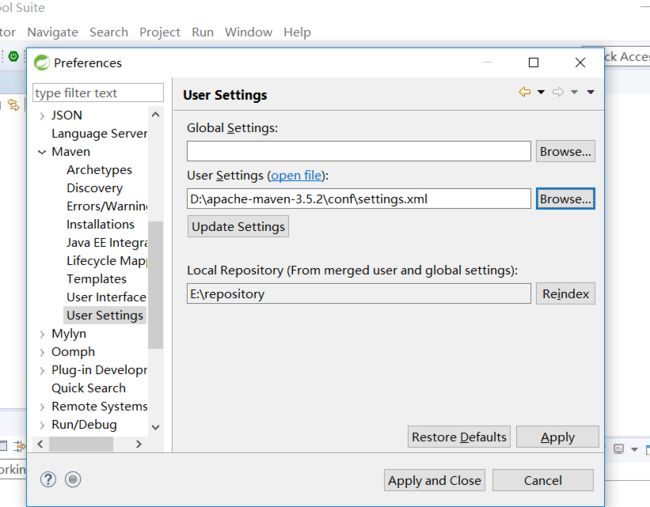Click the User Settings path field
The height and width of the screenshot is (507, 650).
point(359,199)
